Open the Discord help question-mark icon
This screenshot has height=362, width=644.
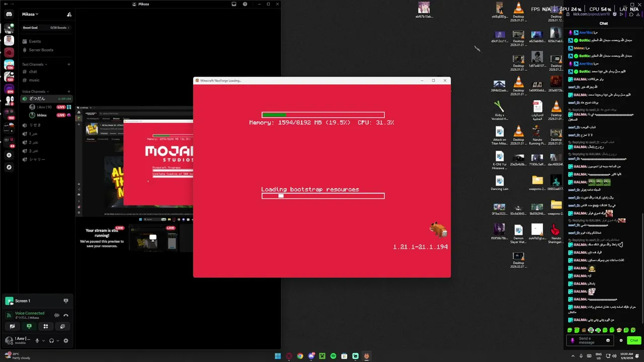click(x=245, y=4)
